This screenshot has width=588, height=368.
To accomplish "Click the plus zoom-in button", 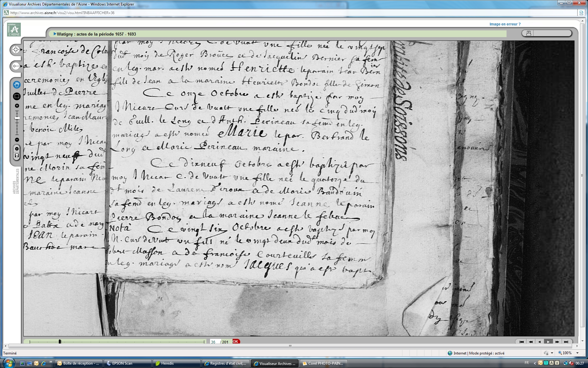I will coord(17,106).
